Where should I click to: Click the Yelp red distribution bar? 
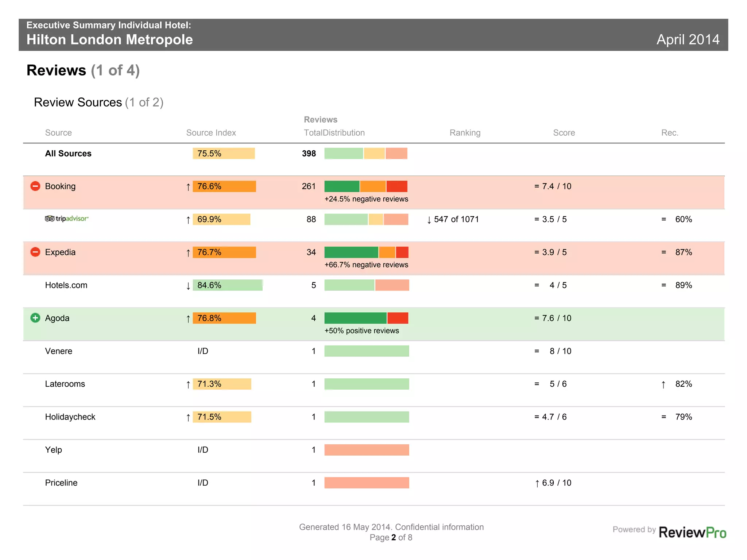(367, 450)
